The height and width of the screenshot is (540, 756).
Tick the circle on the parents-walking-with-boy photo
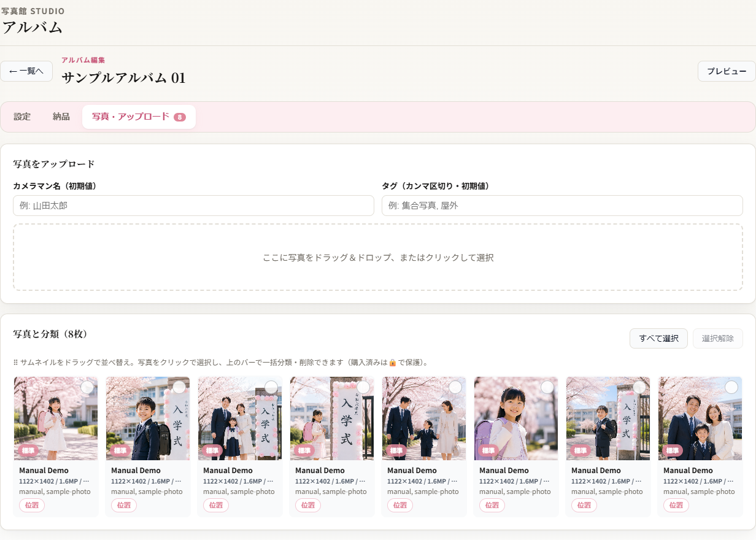tap(455, 387)
